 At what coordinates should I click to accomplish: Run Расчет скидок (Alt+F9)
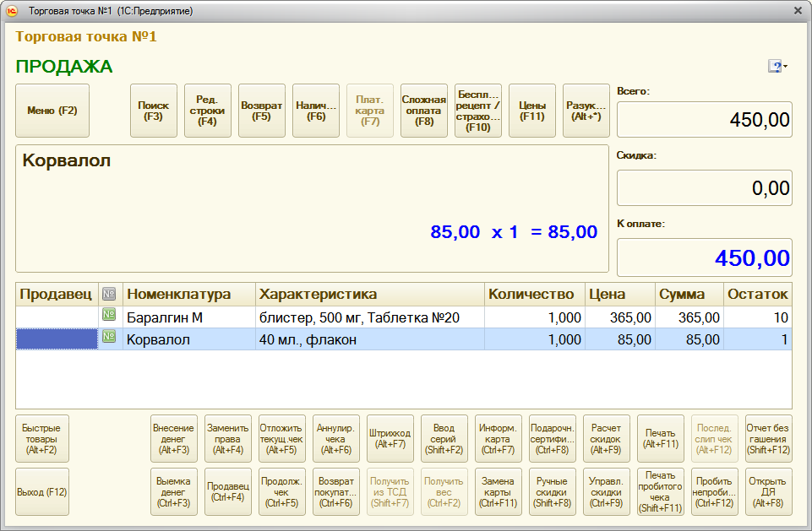[x=606, y=438]
